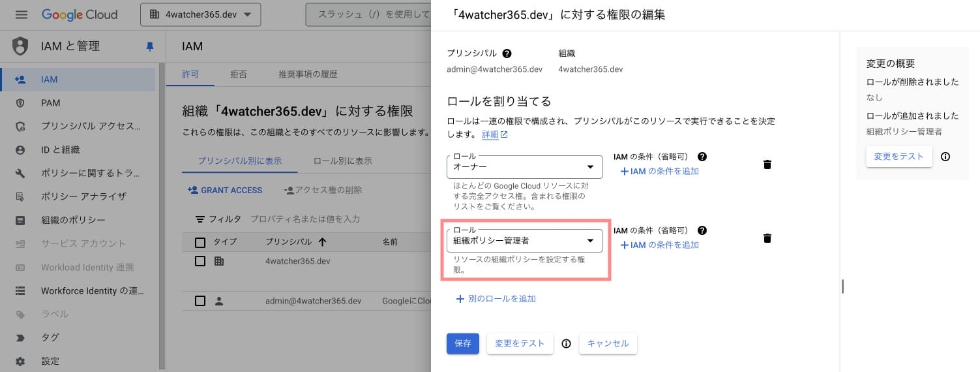Image resolution: width=980 pixels, height=372 pixels.
Task: Select the プリンシパル別に表示 tab
Action: [240, 161]
